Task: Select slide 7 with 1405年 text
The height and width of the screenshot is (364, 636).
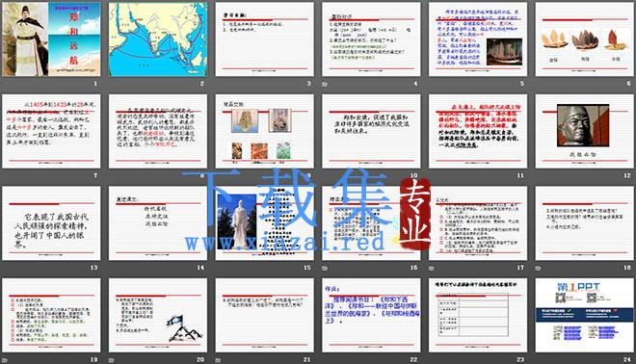Action: tap(51, 131)
